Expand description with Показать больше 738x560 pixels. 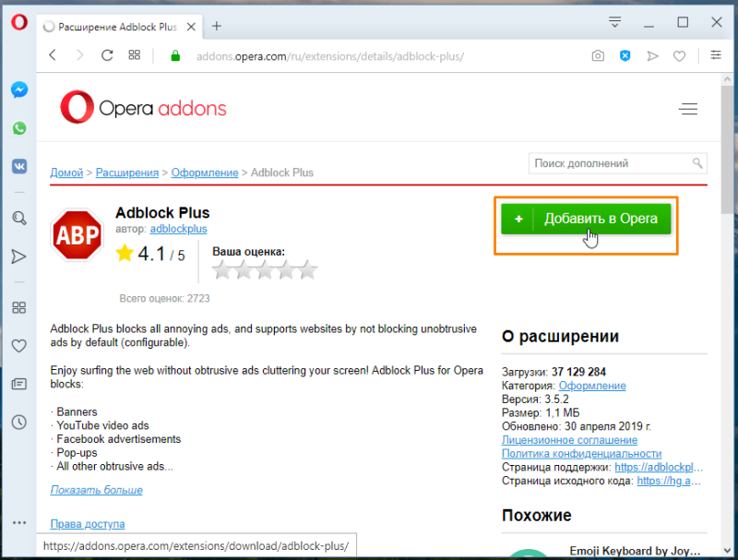(x=97, y=490)
